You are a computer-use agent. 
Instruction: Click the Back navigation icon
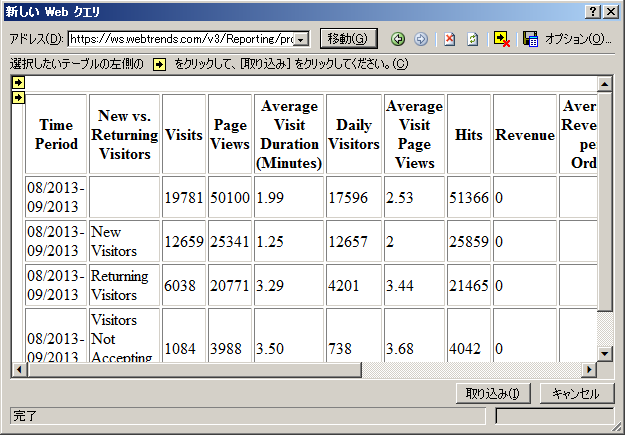coord(398,39)
